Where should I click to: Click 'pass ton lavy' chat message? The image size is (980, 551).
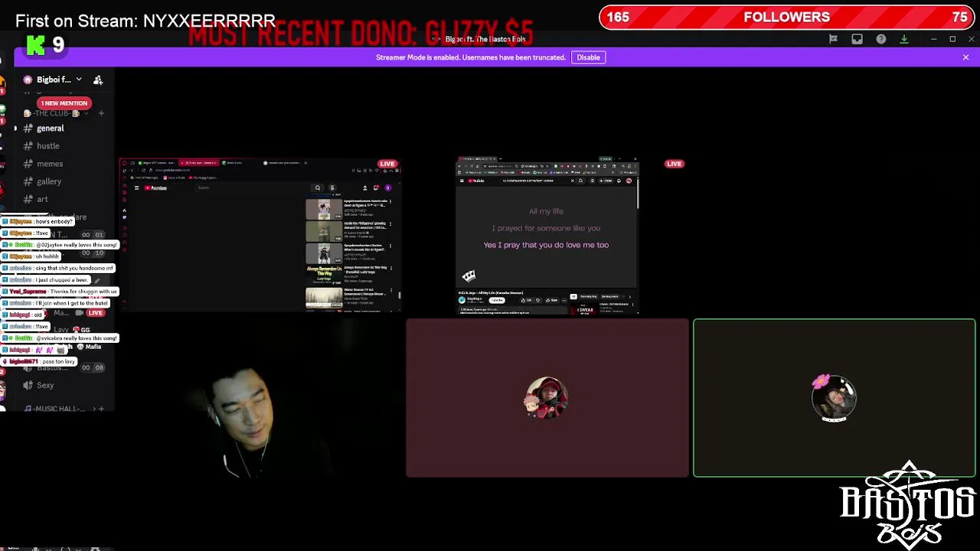pos(40,361)
